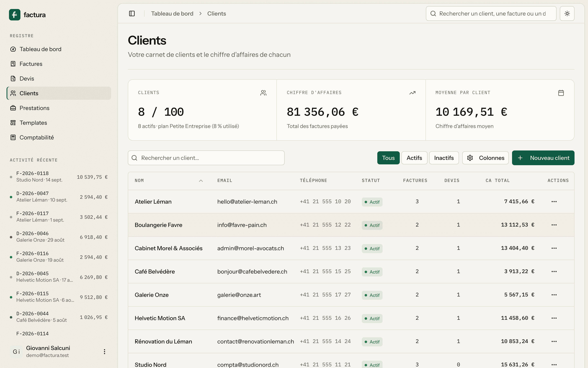Filter clients by Tous
The image size is (588, 368).
pyautogui.click(x=388, y=158)
